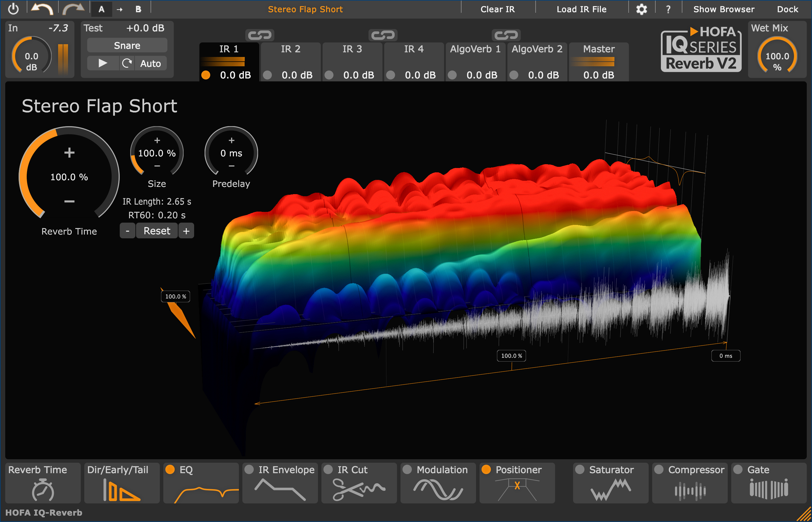Image resolution: width=812 pixels, height=522 pixels.
Task: Toggle the IR 3 enable dot
Action: pyautogui.click(x=329, y=75)
